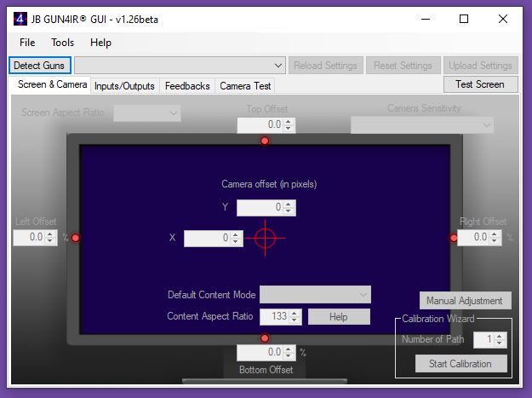Maximize the JB GUN4IR window
Image resolution: width=532 pixels, height=398 pixels.
tap(464, 19)
